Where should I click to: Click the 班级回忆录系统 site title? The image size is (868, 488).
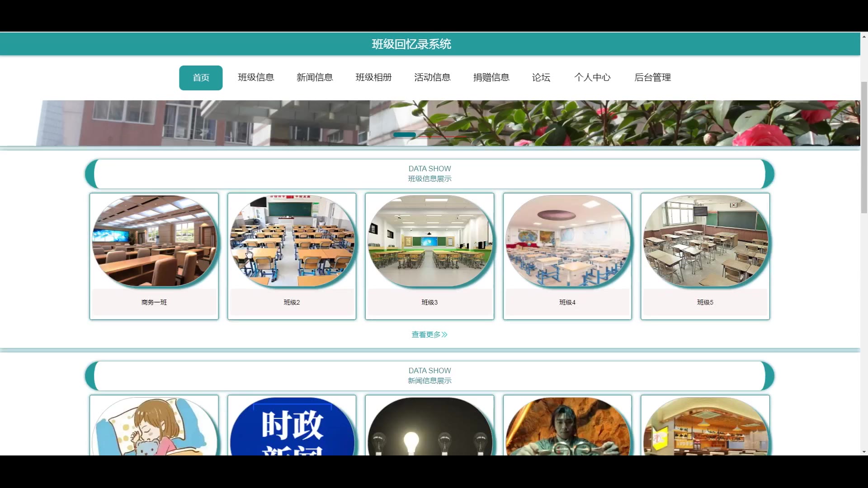411,44
